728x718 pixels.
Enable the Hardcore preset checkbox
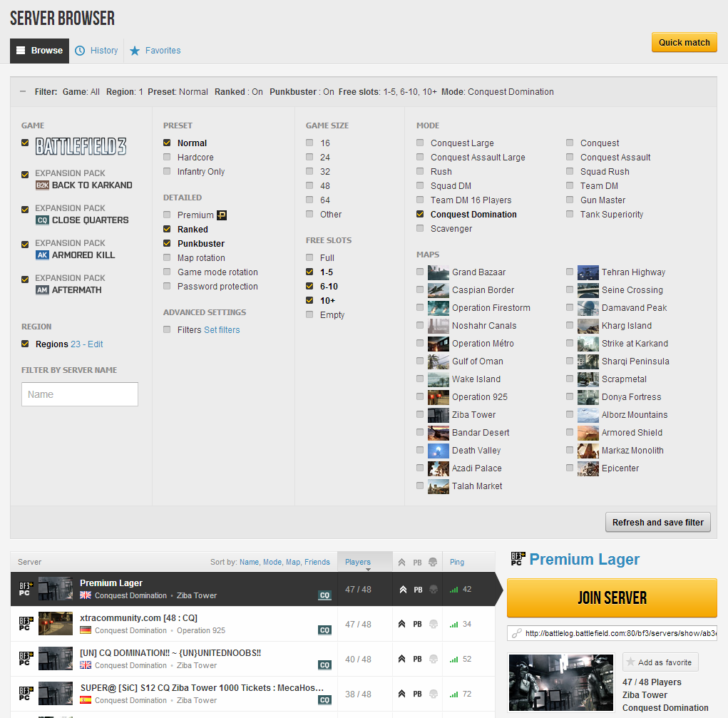167,157
